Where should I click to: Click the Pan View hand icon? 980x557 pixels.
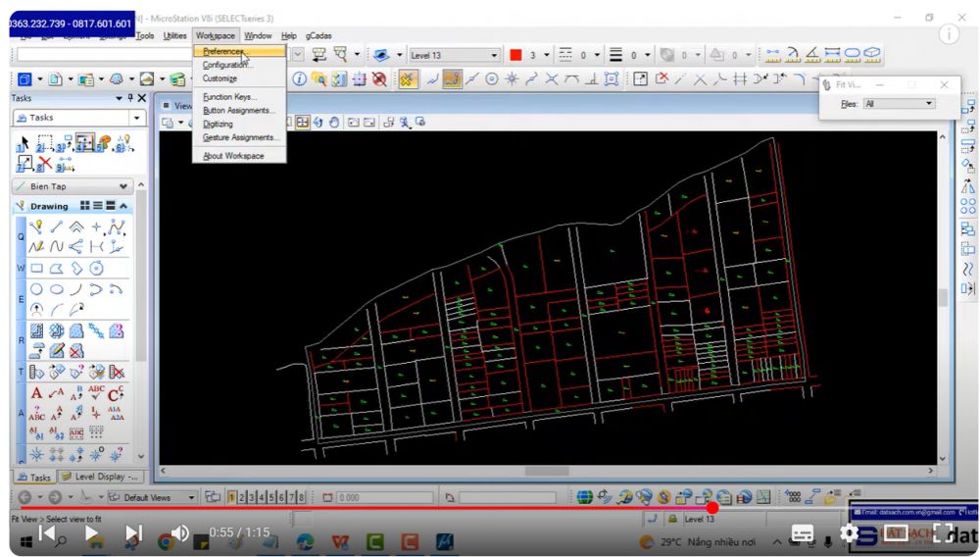(333, 123)
